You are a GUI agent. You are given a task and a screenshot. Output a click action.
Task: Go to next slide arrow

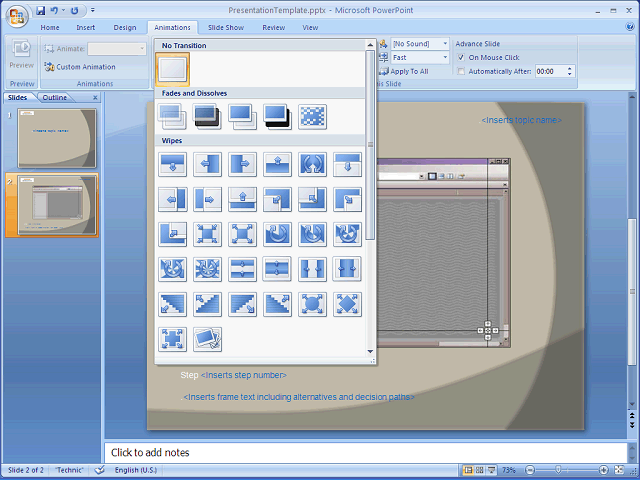pos(632,425)
